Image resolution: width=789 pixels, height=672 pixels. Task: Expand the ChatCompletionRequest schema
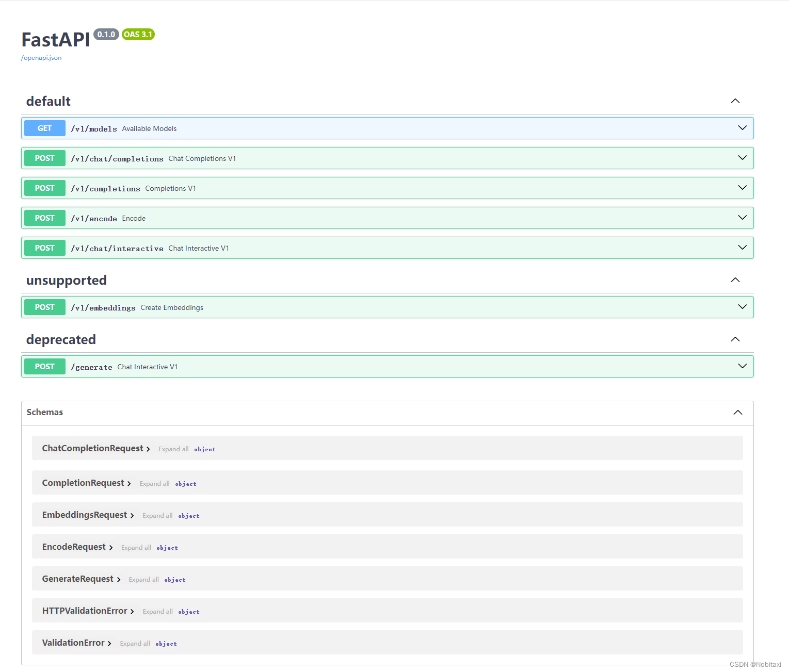coord(96,448)
